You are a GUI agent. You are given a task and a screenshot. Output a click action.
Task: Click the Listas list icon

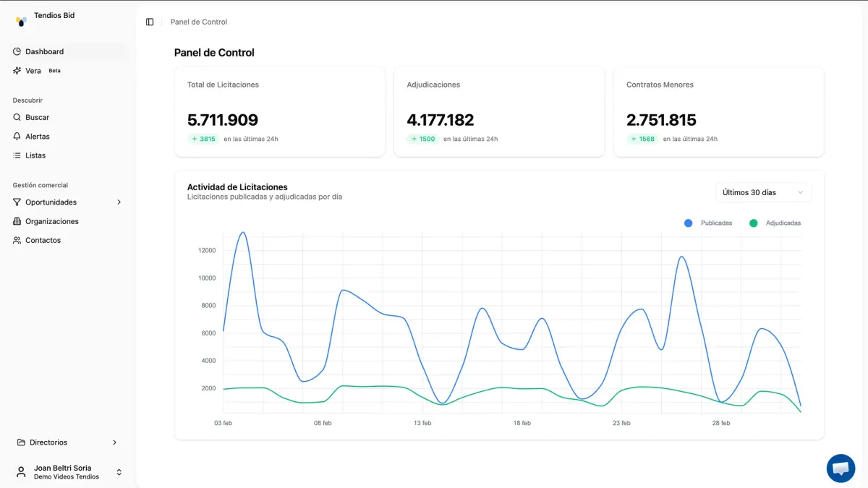[16, 155]
